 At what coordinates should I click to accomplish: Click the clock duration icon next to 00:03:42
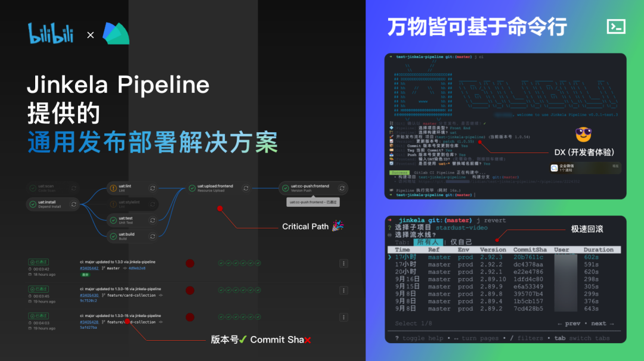pos(30,269)
